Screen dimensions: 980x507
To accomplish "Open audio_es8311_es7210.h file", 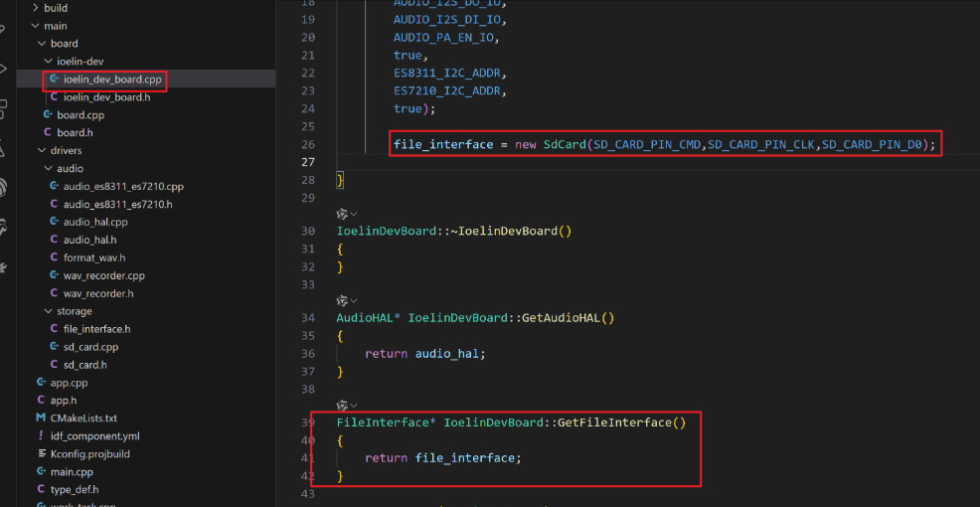I will 118,205.
